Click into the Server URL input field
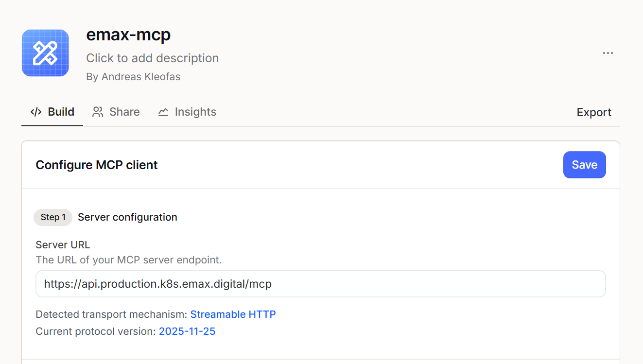This screenshot has height=364, width=643. 321,284
